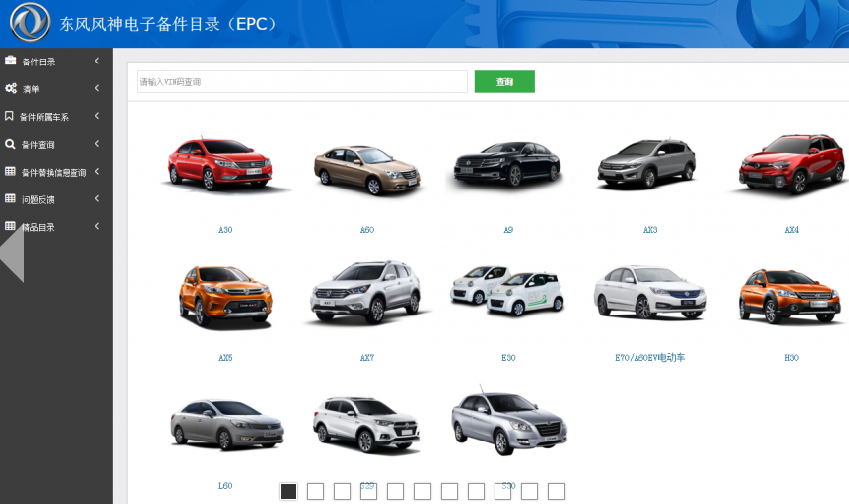This screenshot has width=849, height=504.
Task: Open the E70/A60EV电动车 model link
Action: [x=649, y=357]
